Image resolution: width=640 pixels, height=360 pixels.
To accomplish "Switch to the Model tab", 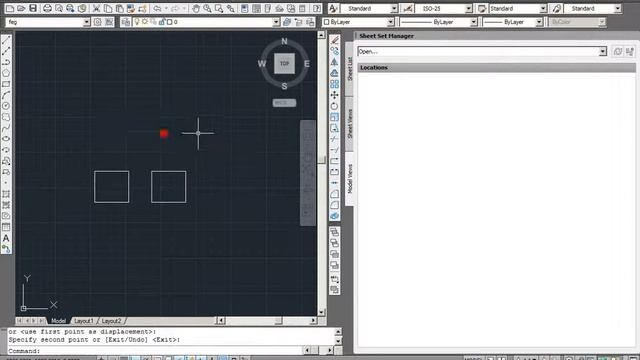I will tap(58, 321).
